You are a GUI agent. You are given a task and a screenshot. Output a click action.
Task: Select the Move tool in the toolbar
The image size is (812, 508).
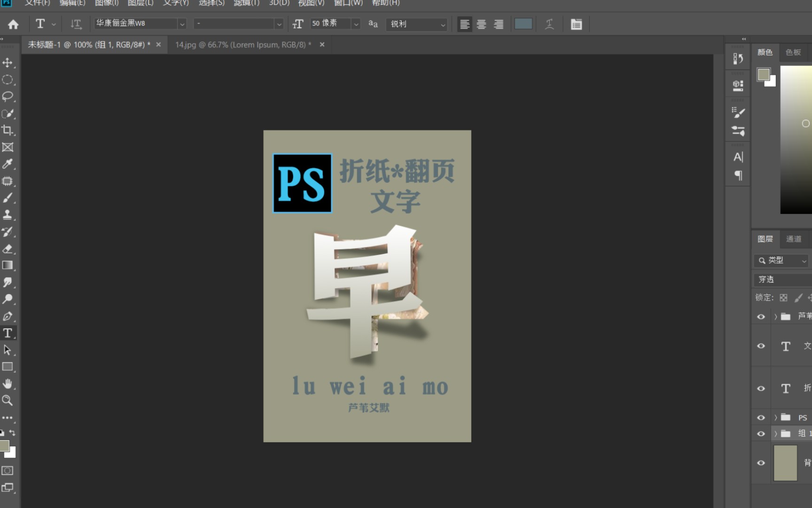click(8, 63)
